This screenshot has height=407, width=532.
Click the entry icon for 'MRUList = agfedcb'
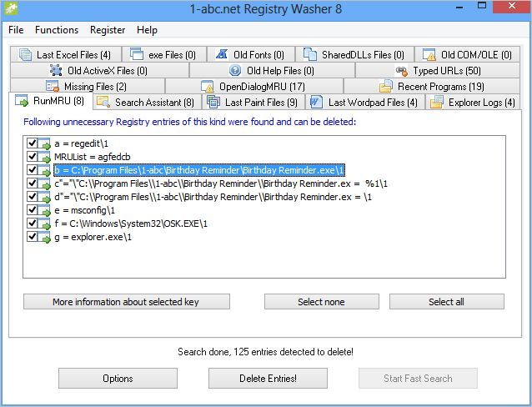click(44, 157)
